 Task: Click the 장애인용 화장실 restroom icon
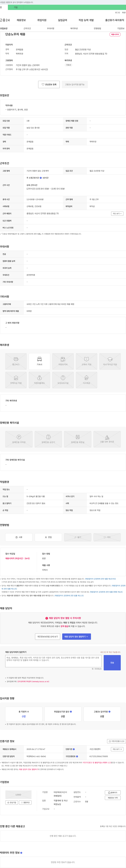click(x=78, y=439)
